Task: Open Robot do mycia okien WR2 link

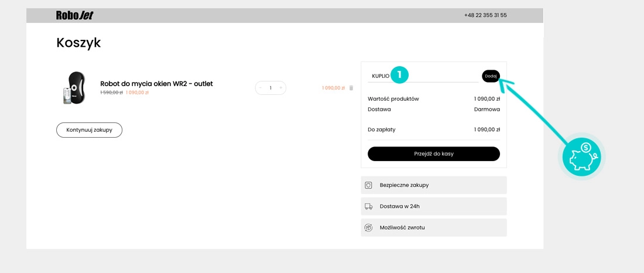Action: [x=156, y=84]
